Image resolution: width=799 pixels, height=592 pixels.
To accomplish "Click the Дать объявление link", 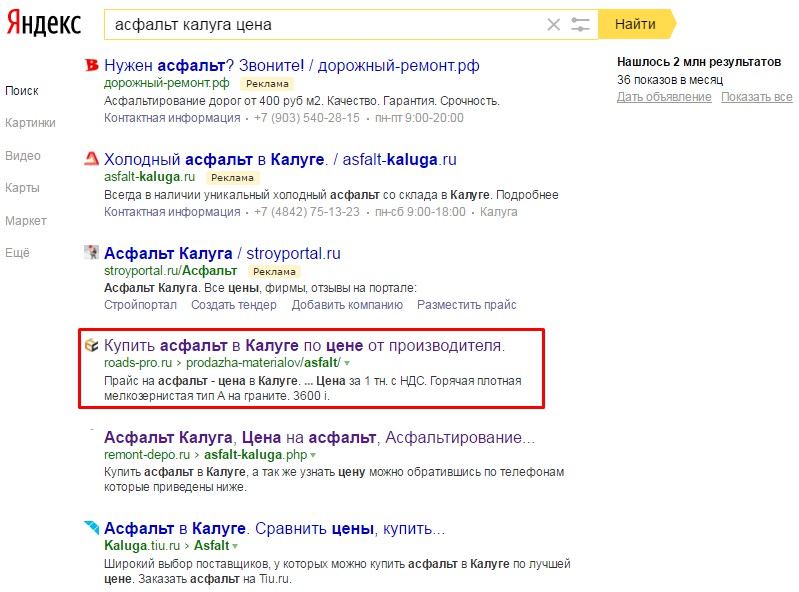I will click(664, 97).
